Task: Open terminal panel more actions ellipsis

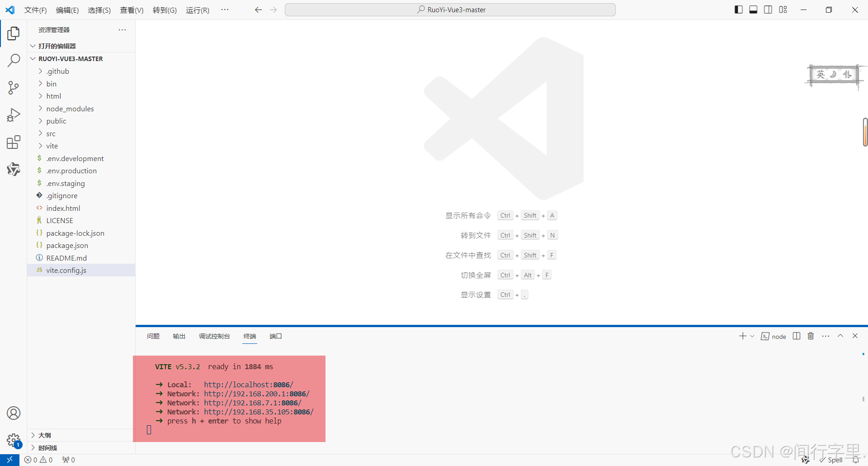Action: click(x=826, y=336)
